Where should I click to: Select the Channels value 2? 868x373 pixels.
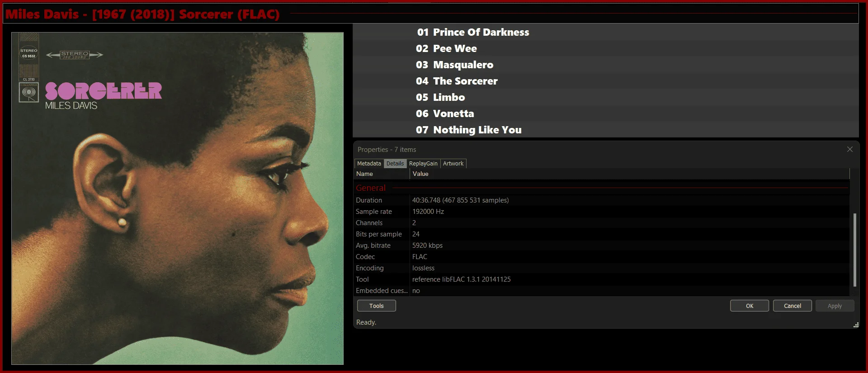pyautogui.click(x=414, y=223)
